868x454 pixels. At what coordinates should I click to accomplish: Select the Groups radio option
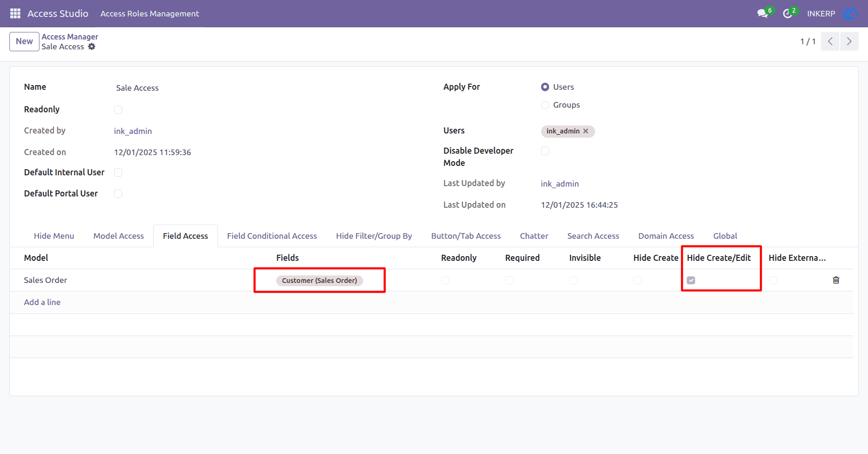pos(545,105)
